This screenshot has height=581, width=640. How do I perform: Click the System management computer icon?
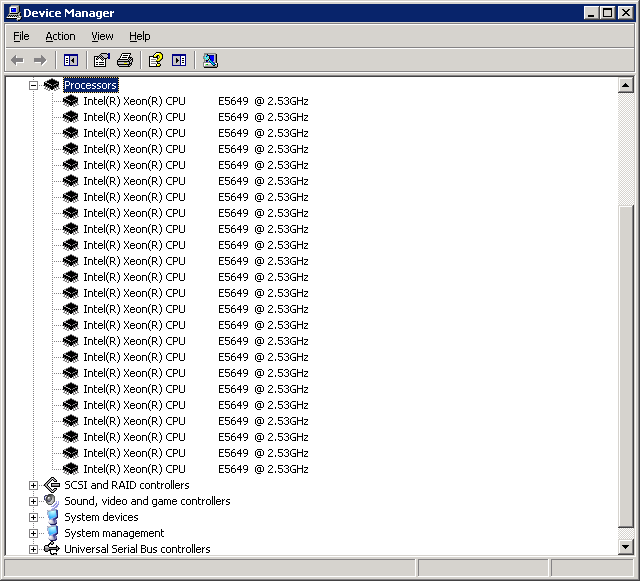[52, 533]
